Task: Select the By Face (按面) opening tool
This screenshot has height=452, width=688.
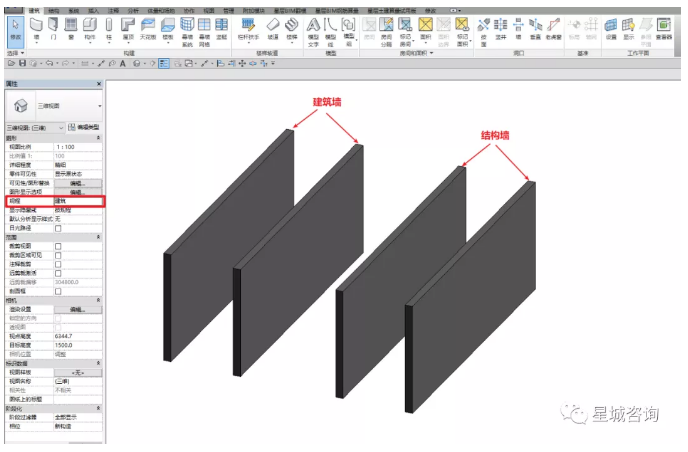Action: point(484,32)
